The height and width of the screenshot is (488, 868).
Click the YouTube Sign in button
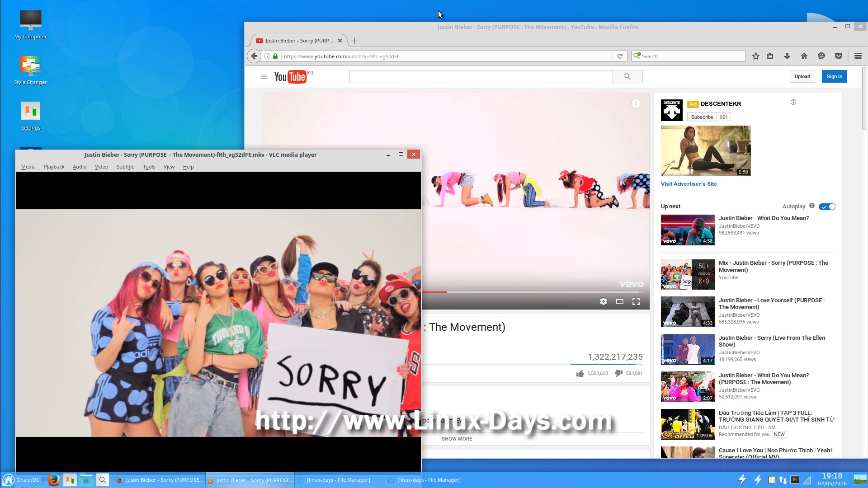[834, 76]
